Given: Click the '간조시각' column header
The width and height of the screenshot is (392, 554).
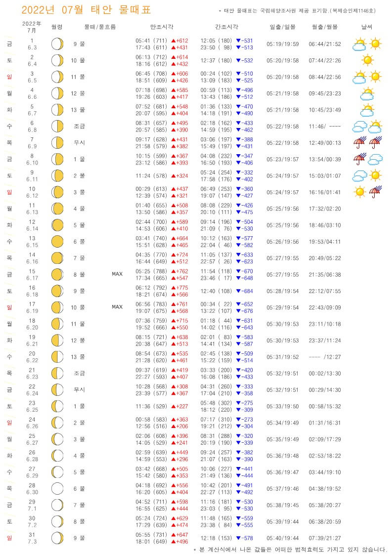Looking at the screenshot, I should click(226, 27).
